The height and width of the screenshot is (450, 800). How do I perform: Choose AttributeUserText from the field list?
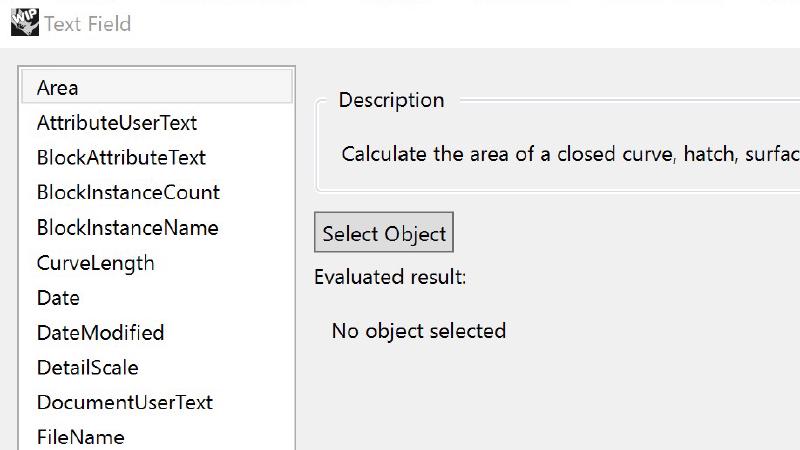(116, 123)
